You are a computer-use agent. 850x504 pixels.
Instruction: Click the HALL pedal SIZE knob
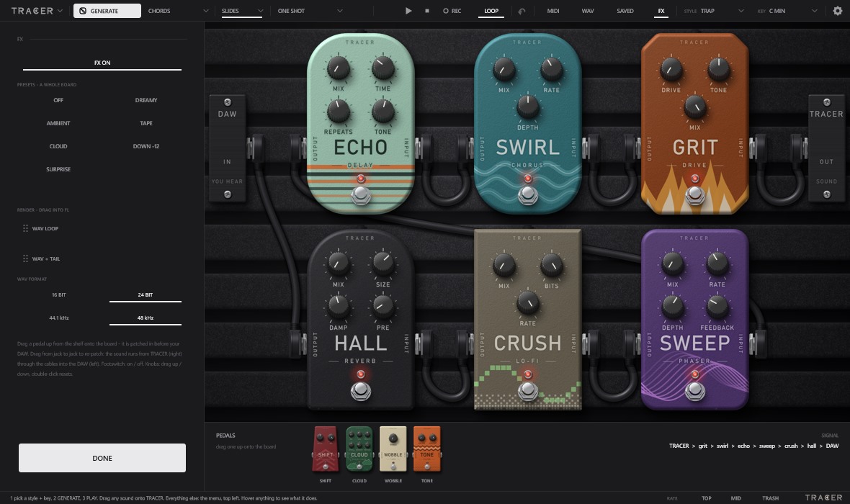click(382, 264)
